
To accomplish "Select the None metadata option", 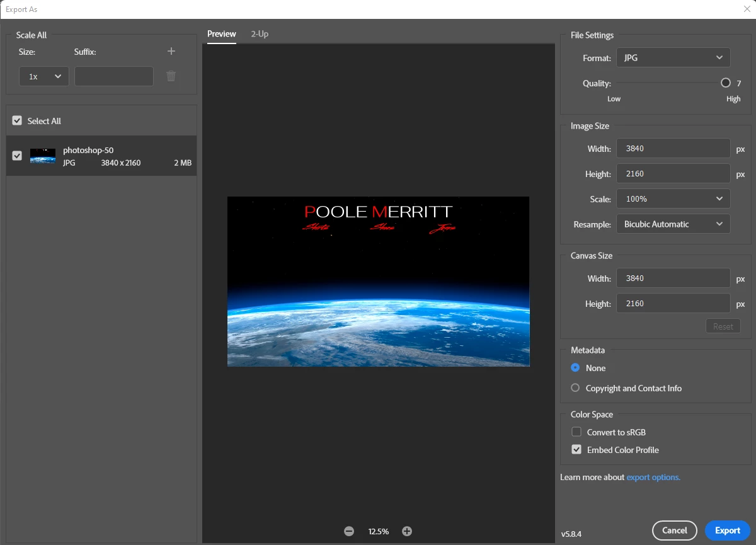I will tap(575, 367).
